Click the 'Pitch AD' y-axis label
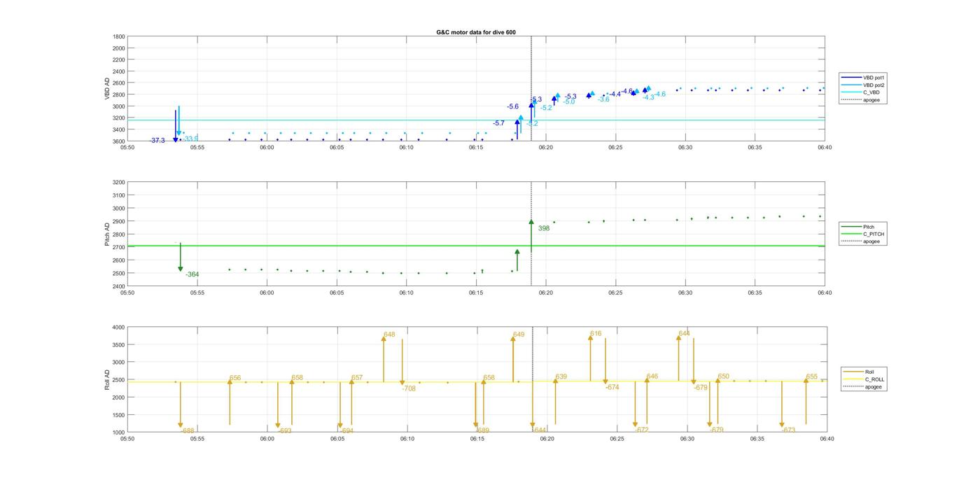 [107, 234]
